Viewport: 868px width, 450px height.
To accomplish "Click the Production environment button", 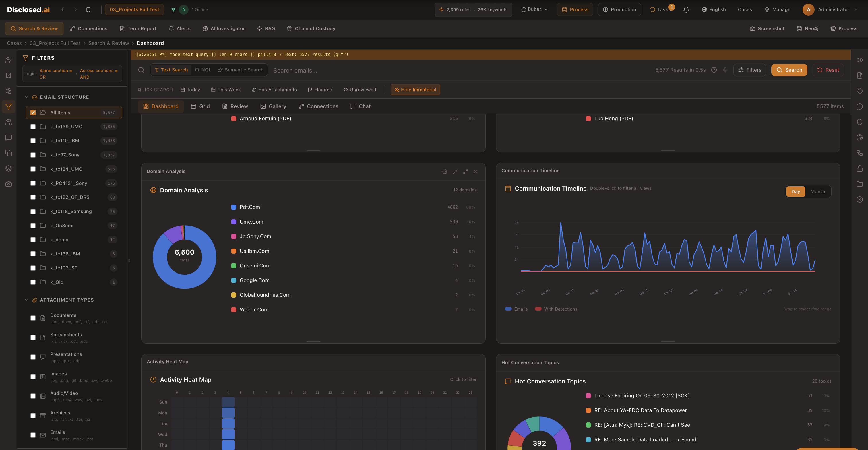I will click(619, 9).
